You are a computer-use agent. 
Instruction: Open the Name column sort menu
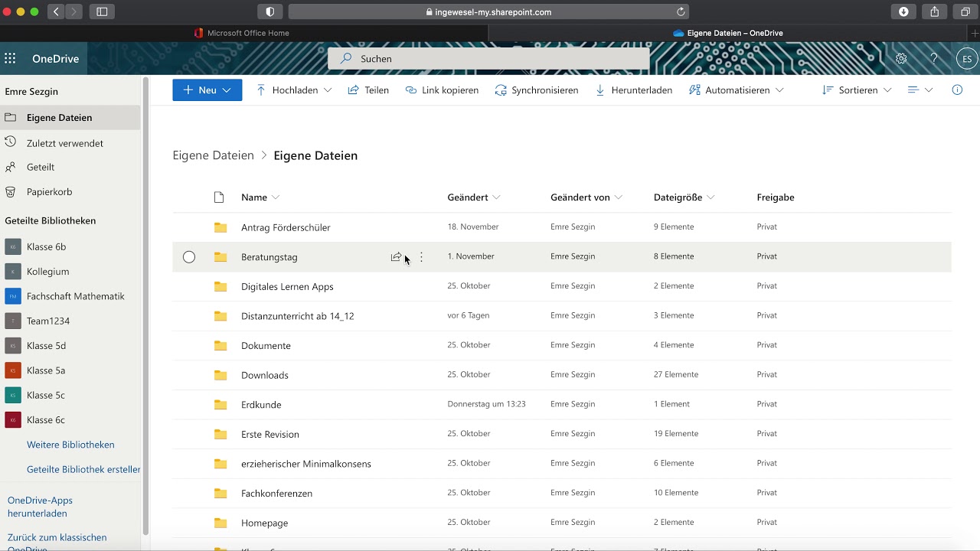pos(260,197)
